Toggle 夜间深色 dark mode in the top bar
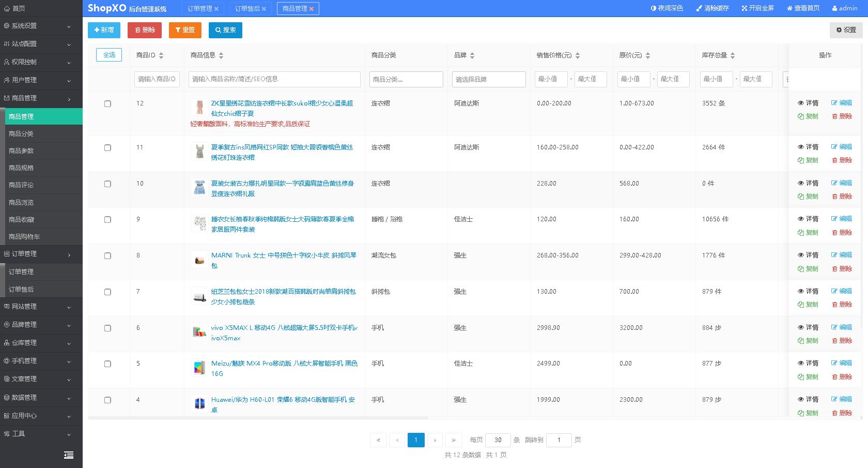This screenshot has height=468, width=868. tap(667, 8)
